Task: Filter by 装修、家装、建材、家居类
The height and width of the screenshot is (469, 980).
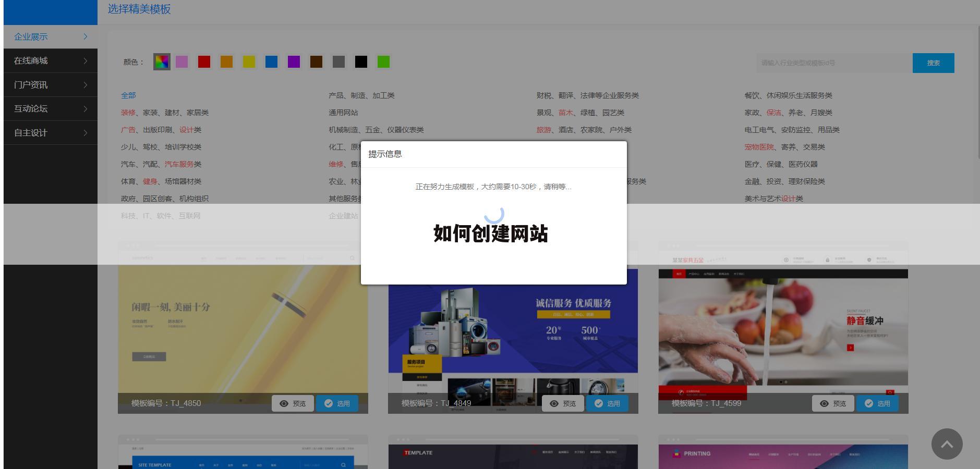Action: (x=165, y=113)
